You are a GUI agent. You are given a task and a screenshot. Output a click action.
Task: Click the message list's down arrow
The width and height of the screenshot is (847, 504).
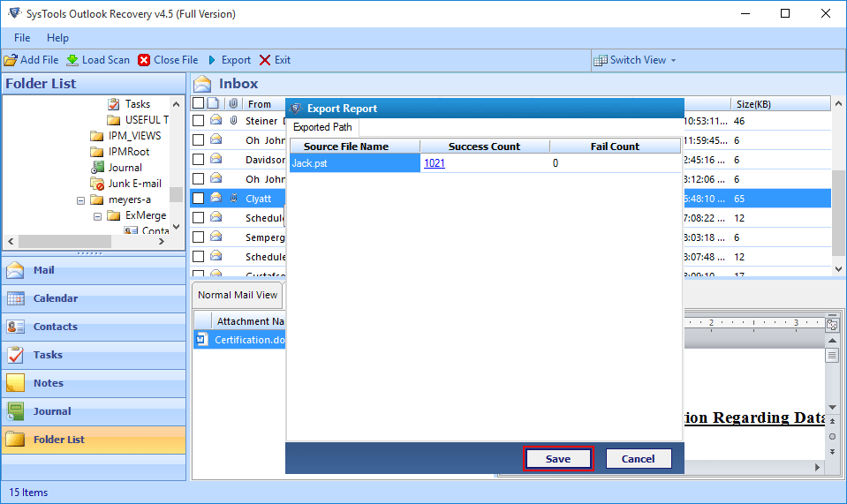pos(838,268)
